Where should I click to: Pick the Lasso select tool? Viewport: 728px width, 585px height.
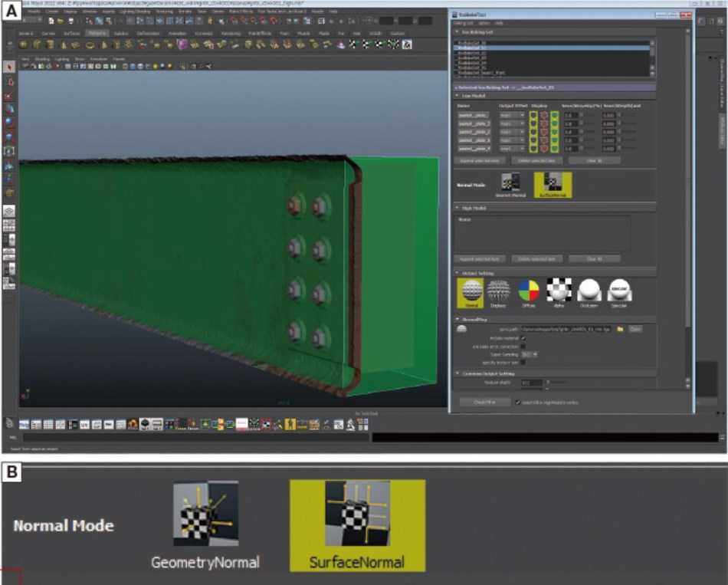pos(9,82)
